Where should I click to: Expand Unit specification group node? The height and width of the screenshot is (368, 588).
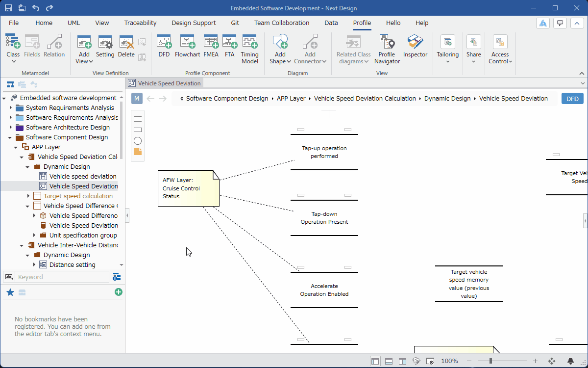pos(34,235)
